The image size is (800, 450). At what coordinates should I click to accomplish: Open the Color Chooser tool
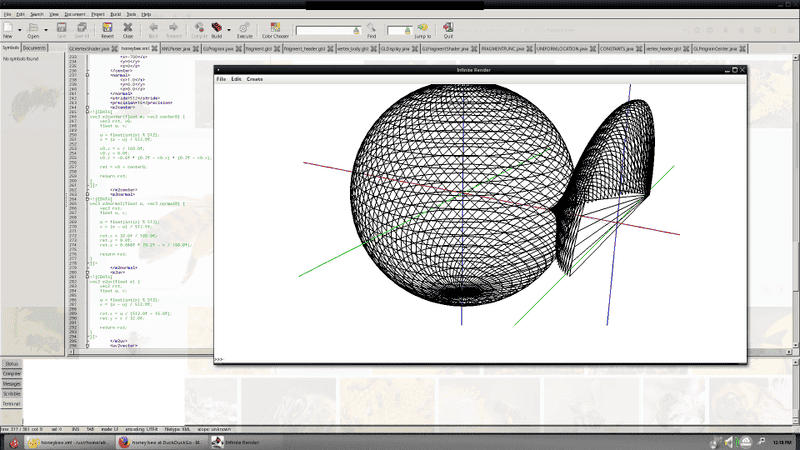[277, 30]
